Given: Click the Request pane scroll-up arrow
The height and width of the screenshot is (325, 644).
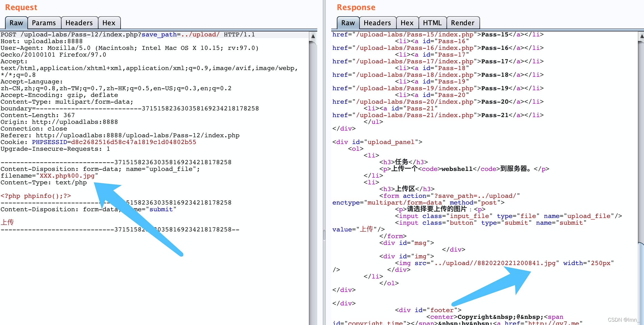Looking at the screenshot, I should click(x=313, y=36).
